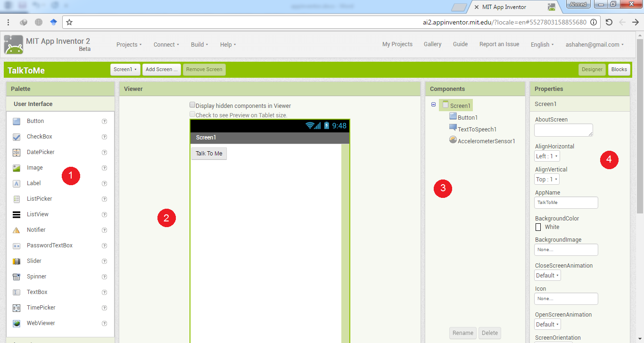Bookmark page with star icon
This screenshot has width=644, height=343.
click(69, 22)
